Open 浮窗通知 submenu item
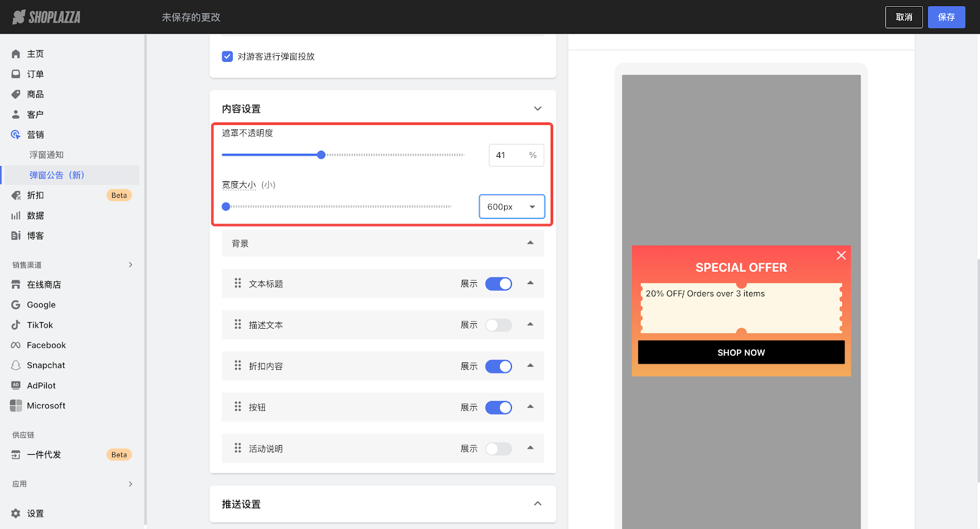Screen dimensions: 980x529 47,155
